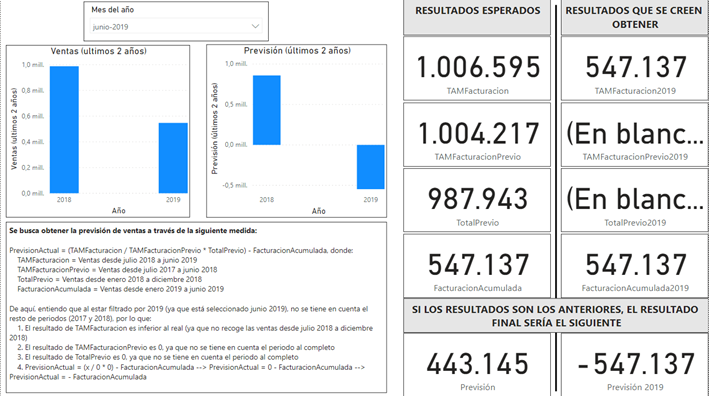Click the 2018 axis label in Previsión chart
Viewport: 709px width, 396px height.
click(x=266, y=199)
